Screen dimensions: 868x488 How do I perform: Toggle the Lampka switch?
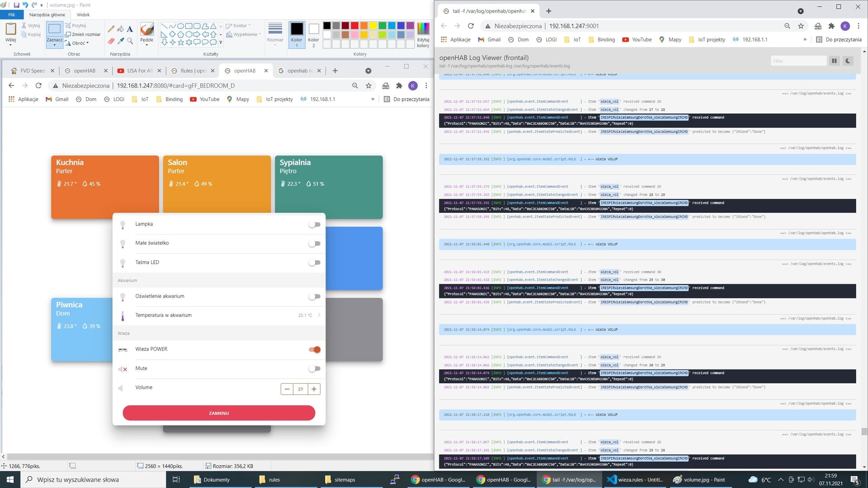(x=315, y=225)
